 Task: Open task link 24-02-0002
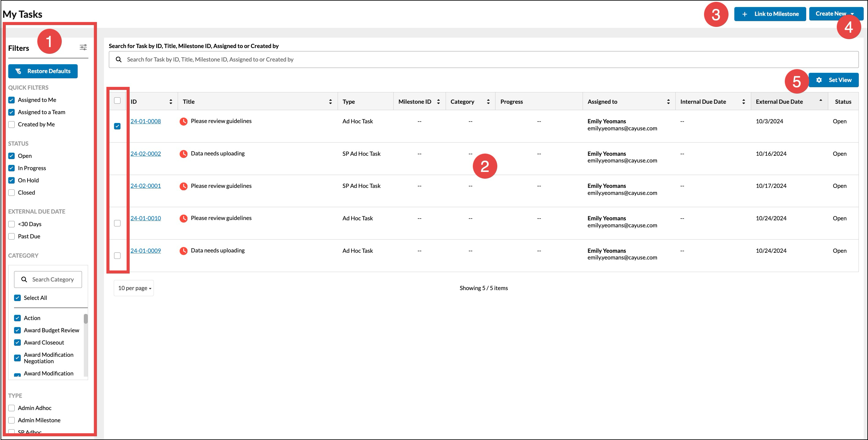pyautogui.click(x=146, y=153)
